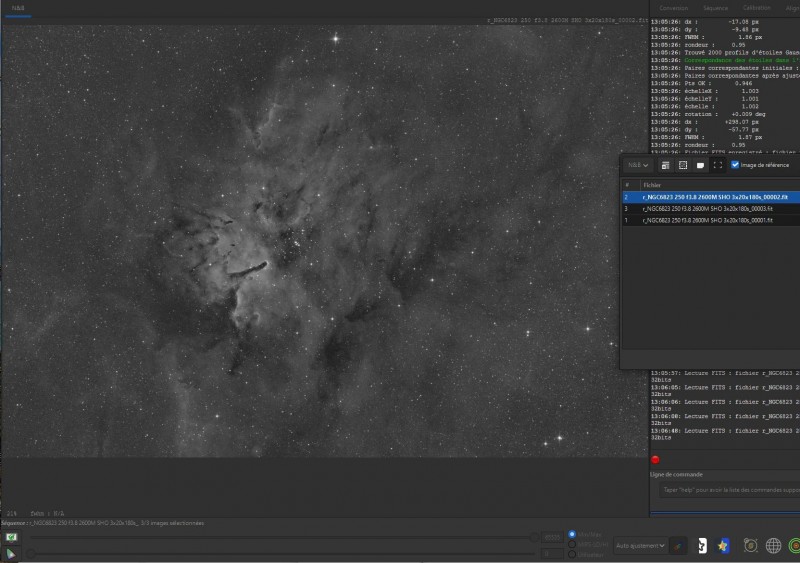Viewport: 800px width, 563px height.
Task: Click the rainbow false-color rendering icon
Action: pos(678,546)
